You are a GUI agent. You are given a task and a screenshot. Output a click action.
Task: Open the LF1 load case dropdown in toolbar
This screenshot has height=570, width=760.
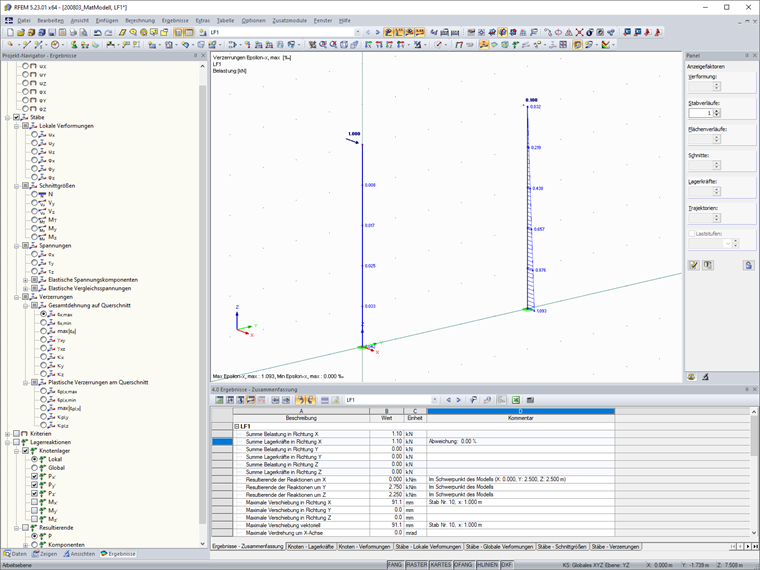[x=358, y=32]
